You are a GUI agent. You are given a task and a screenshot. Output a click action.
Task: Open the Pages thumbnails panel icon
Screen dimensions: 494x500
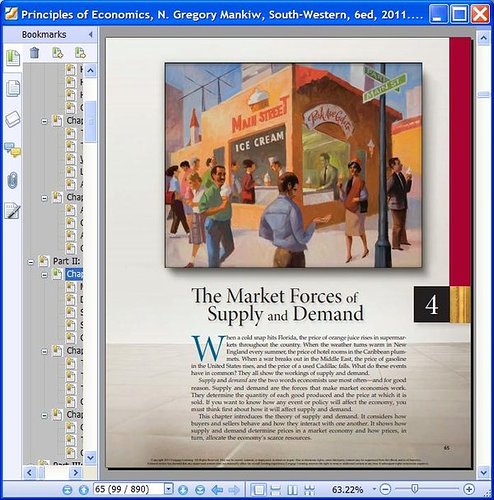[x=13, y=88]
